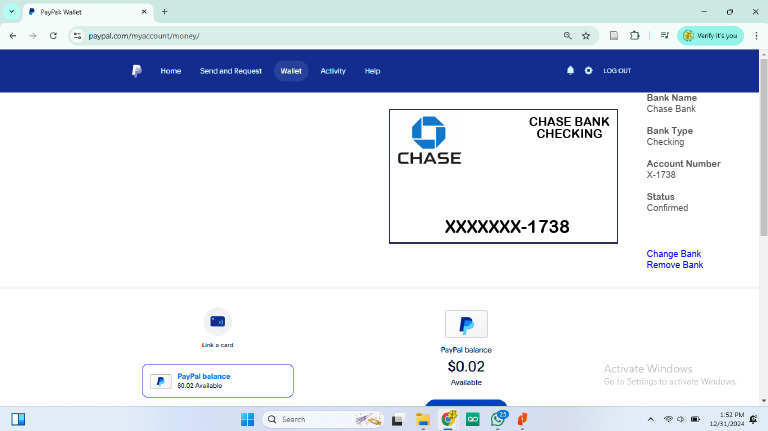Click the taskbar clock and date
Viewport: 768px width, 431px height.
(727, 419)
